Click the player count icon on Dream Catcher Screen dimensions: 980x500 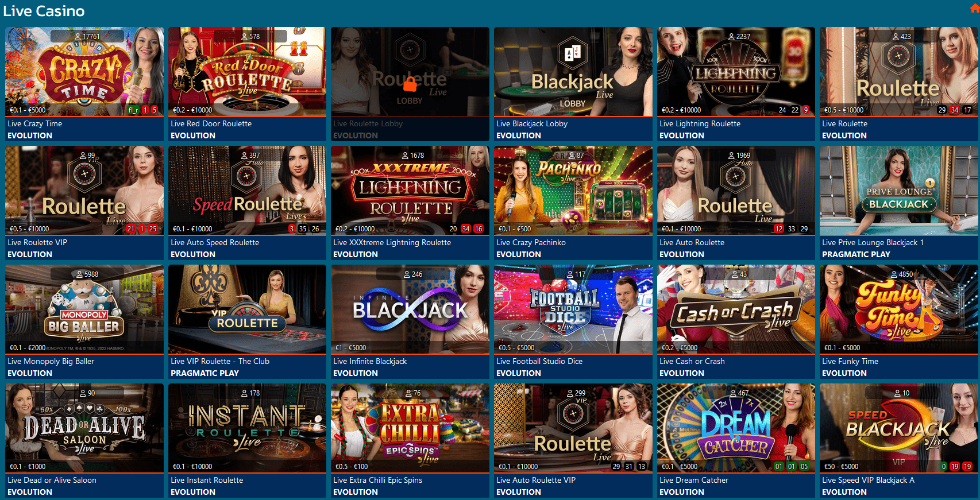[x=733, y=393]
